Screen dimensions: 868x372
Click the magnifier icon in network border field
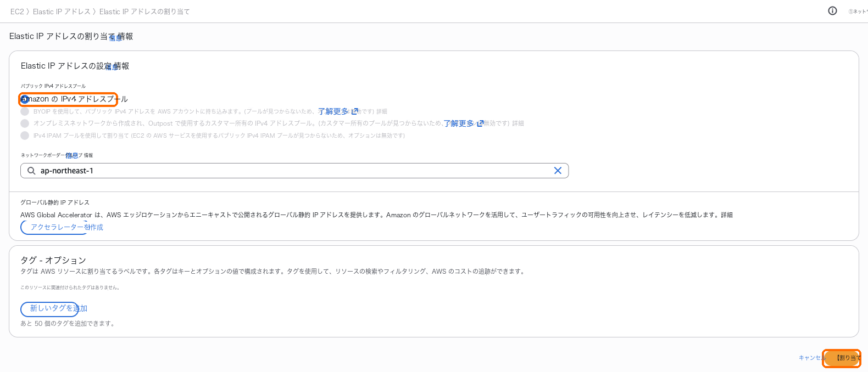31,171
